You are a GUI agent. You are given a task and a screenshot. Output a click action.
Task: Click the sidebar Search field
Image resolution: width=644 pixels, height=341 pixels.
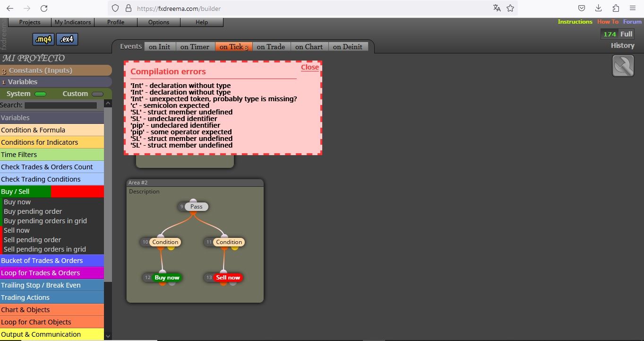pos(60,105)
